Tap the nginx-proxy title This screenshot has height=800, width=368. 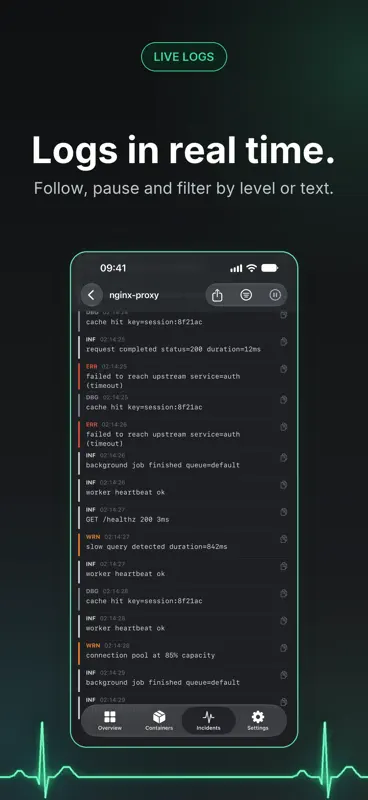134,295
